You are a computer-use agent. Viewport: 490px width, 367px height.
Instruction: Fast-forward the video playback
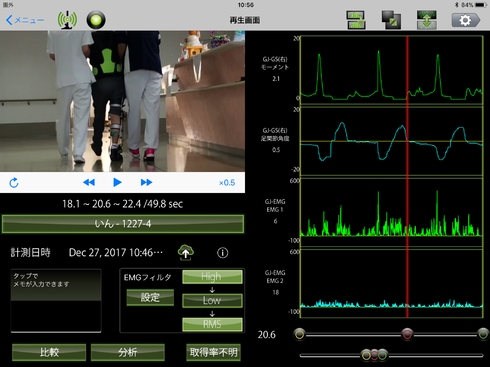(146, 182)
